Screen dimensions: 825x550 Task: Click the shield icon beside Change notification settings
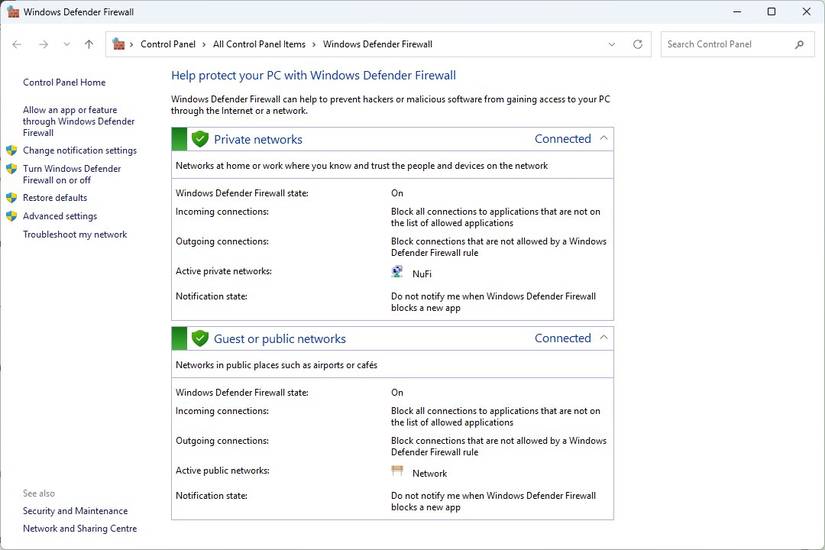[12, 151]
